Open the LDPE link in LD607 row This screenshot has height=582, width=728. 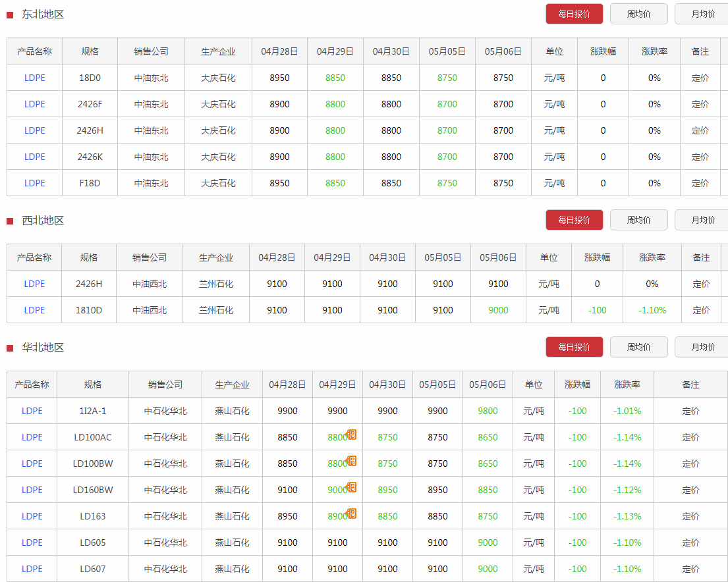coord(32,569)
